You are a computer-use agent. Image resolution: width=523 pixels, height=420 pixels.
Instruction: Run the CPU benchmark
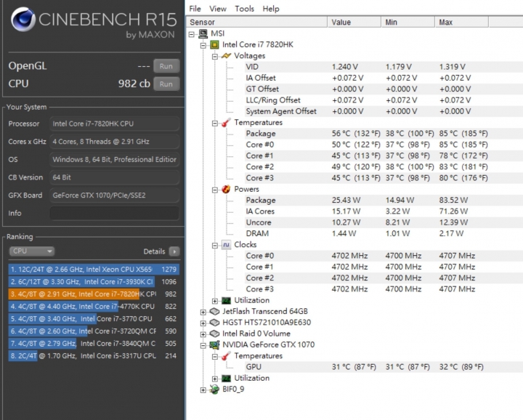coord(166,84)
